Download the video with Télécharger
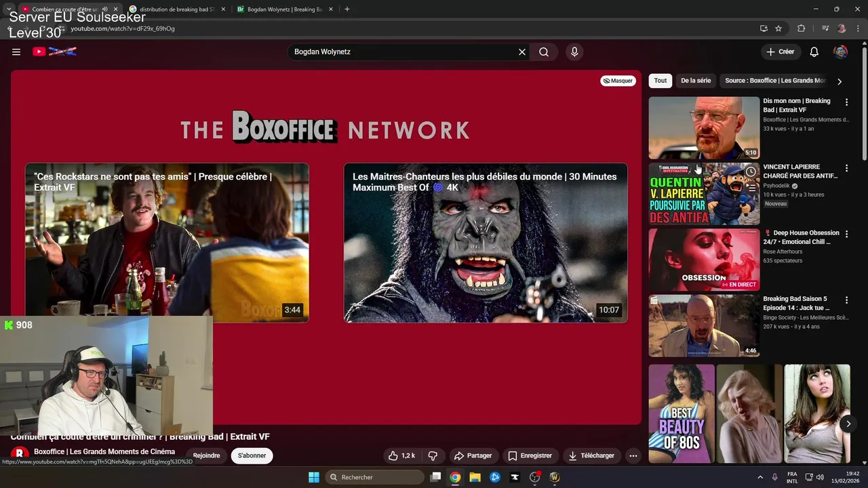This screenshot has height=488, width=868. click(592, 455)
